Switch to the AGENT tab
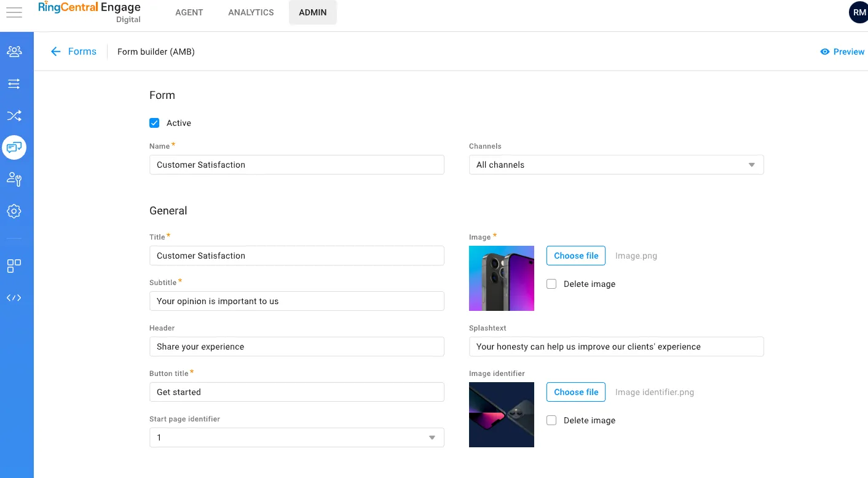Image resolution: width=868 pixels, height=478 pixels. tap(189, 12)
